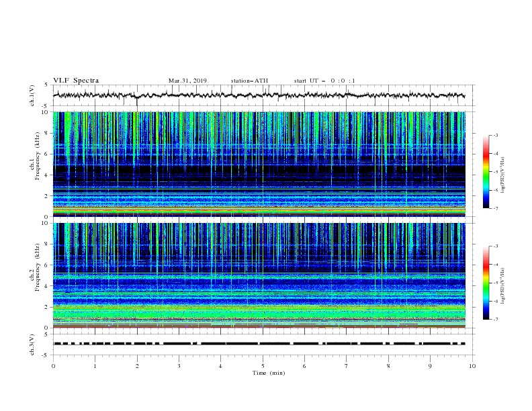The width and height of the screenshot is (532, 411).
Task: Click the "-3" label on ch.2 colorbar
Action: pos(495,246)
